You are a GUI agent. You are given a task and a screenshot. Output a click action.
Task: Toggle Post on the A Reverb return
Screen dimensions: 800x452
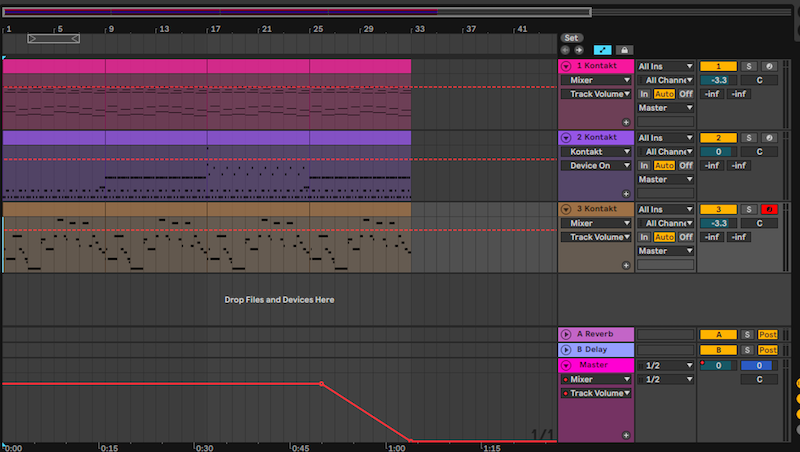click(768, 334)
